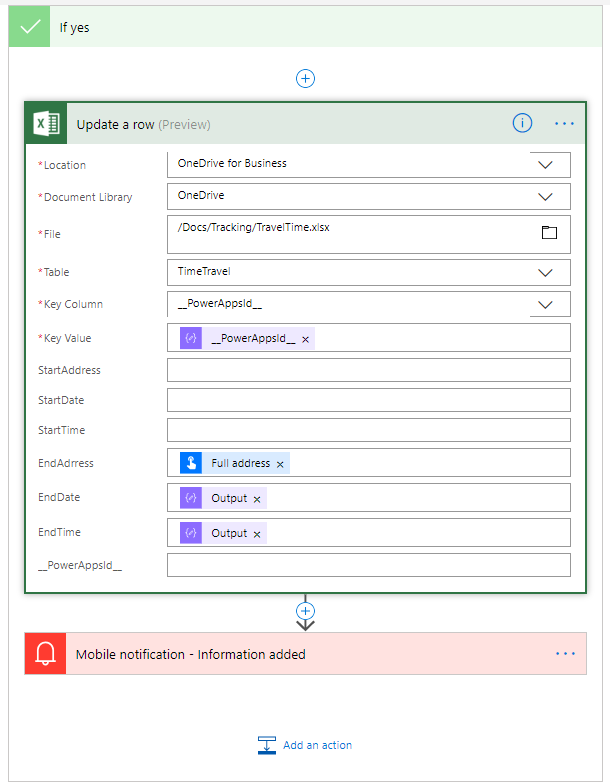Viewport: 610px width, 784px height.
Task: Open the Update a row ellipsis menu
Action: (x=565, y=124)
